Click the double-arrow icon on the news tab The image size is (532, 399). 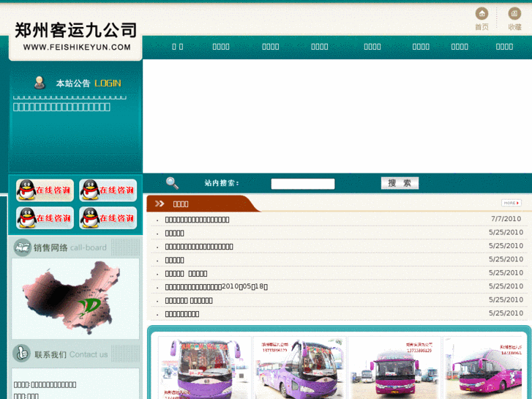click(160, 204)
